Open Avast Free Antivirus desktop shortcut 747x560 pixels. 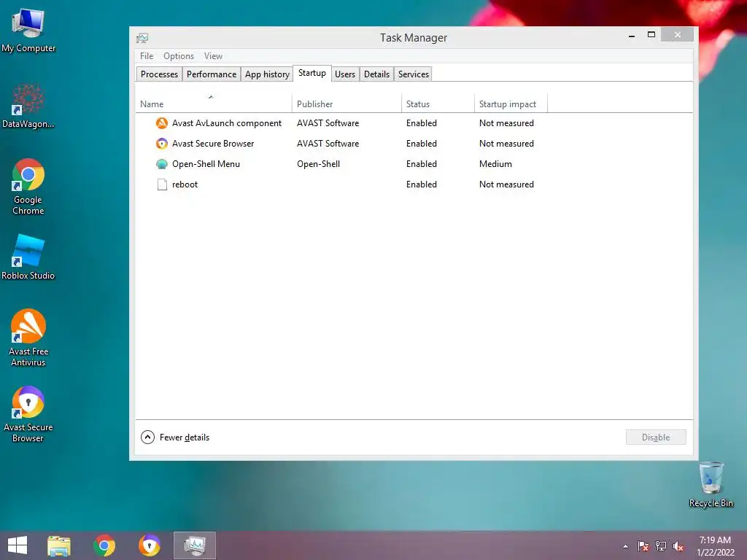pos(28,338)
